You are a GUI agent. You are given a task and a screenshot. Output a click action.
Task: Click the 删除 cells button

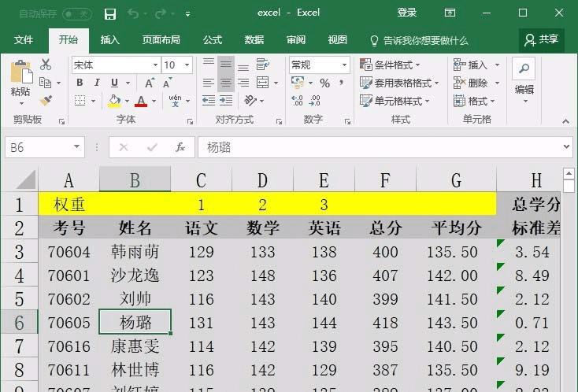(470, 83)
